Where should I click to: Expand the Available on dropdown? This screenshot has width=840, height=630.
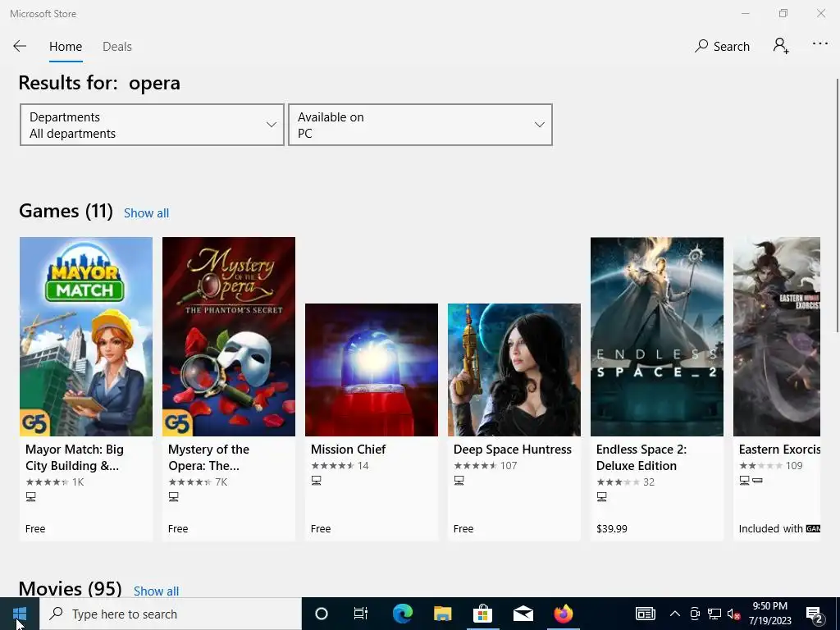pyautogui.click(x=421, y=125)
